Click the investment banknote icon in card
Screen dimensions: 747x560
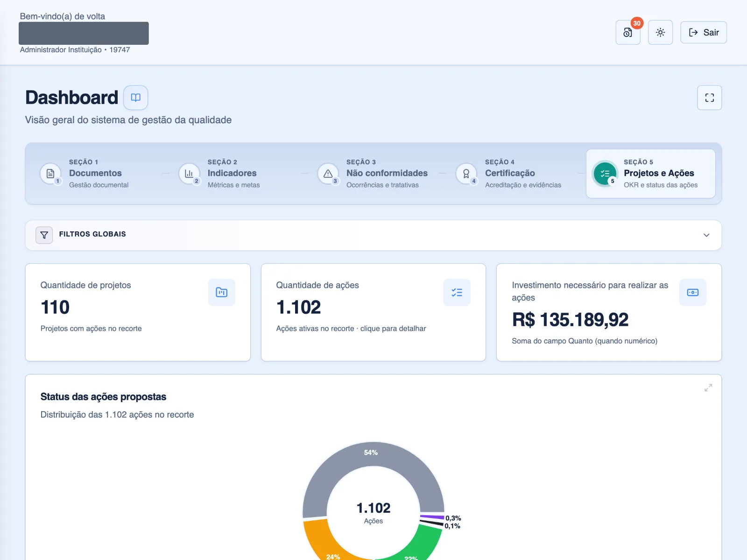coord(693,293)
